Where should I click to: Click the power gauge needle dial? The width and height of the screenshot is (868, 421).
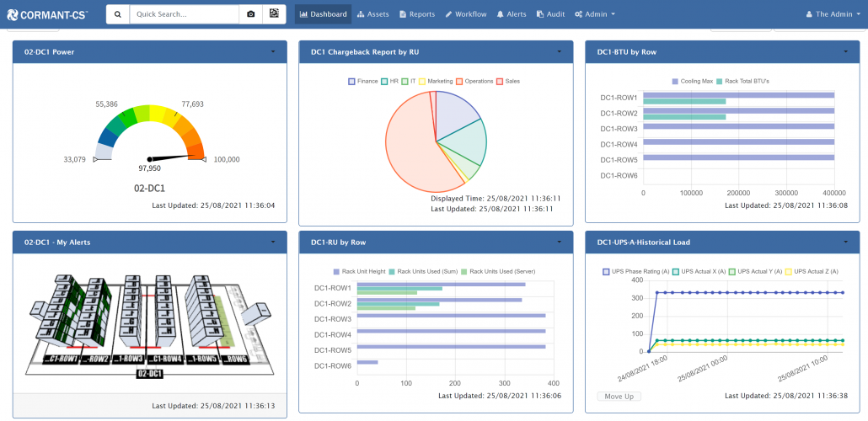[150, 157]
